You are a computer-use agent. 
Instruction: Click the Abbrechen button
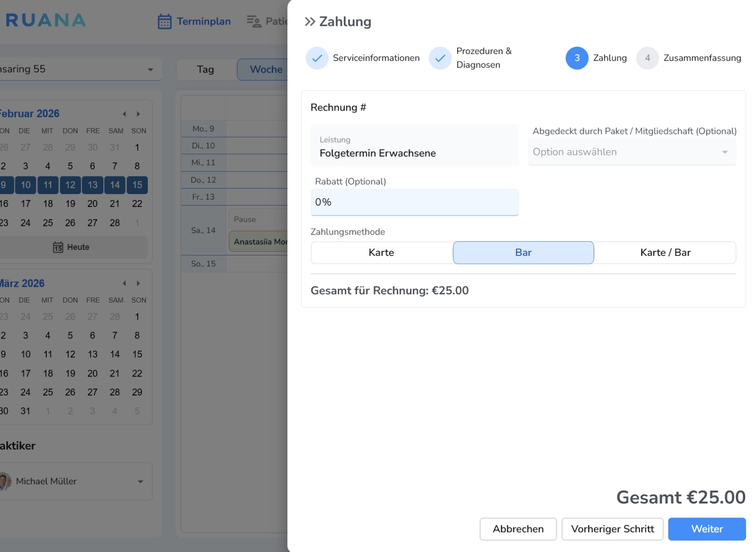click(518, 529)
